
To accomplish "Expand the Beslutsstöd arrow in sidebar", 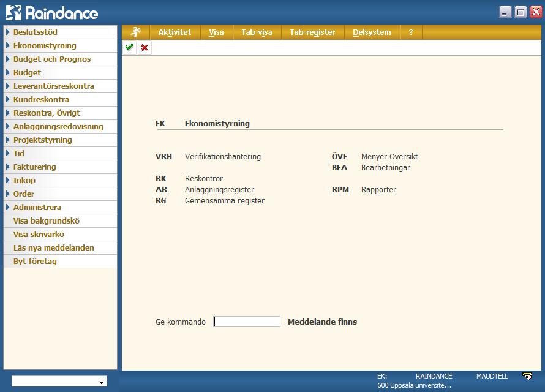I will coord(7,32).
